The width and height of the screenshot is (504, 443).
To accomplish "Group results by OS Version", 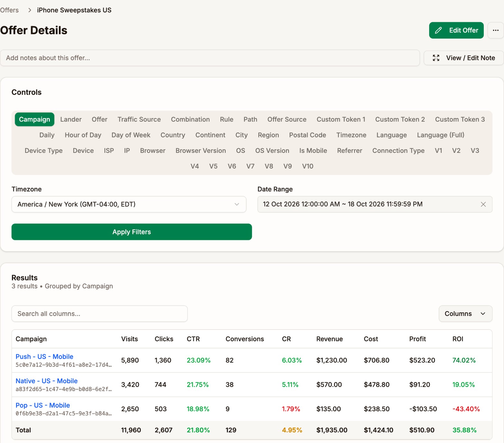I will click(272, 150).
